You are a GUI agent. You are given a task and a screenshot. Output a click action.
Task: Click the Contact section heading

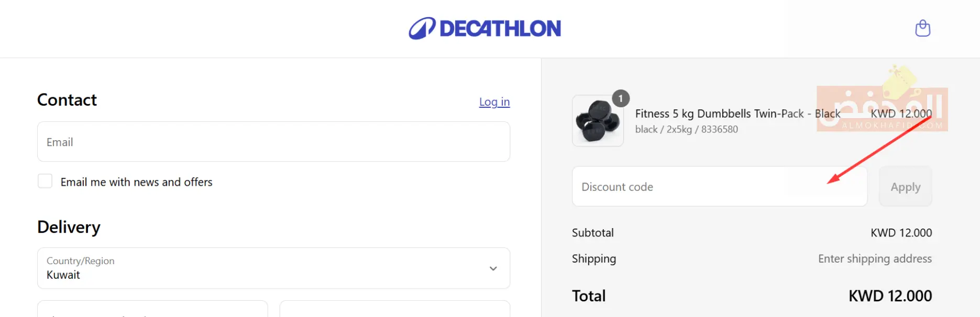click(67, 100)
